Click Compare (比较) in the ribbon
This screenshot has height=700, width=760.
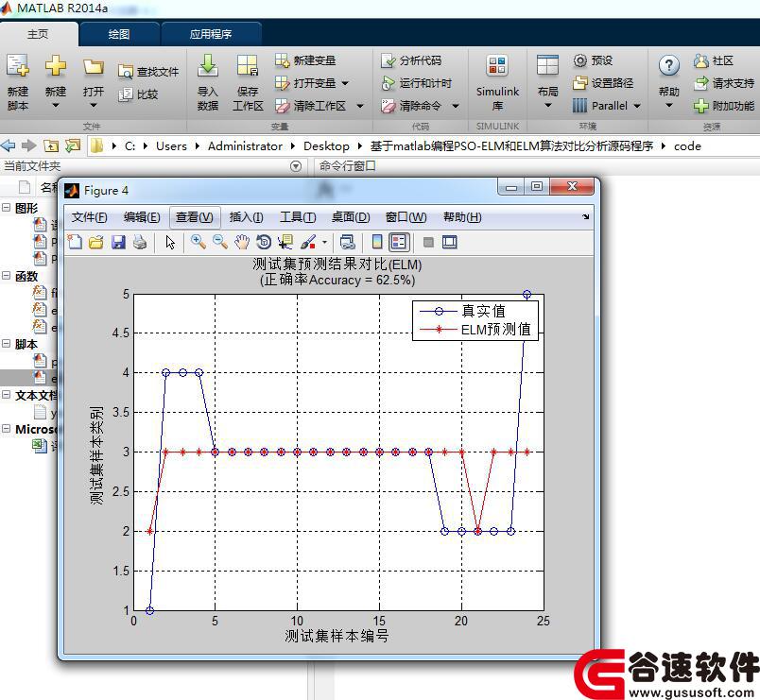pyautogui.click(x=139, y=94)
